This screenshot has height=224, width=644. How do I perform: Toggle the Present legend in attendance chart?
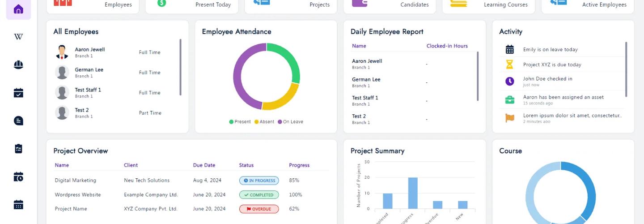240,122
